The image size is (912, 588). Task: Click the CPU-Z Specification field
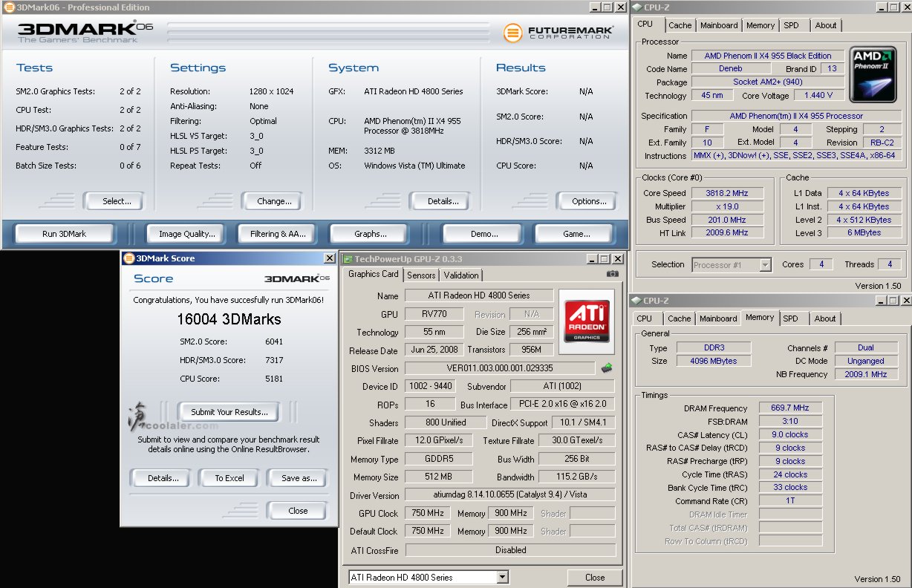(x=796, y=116)
